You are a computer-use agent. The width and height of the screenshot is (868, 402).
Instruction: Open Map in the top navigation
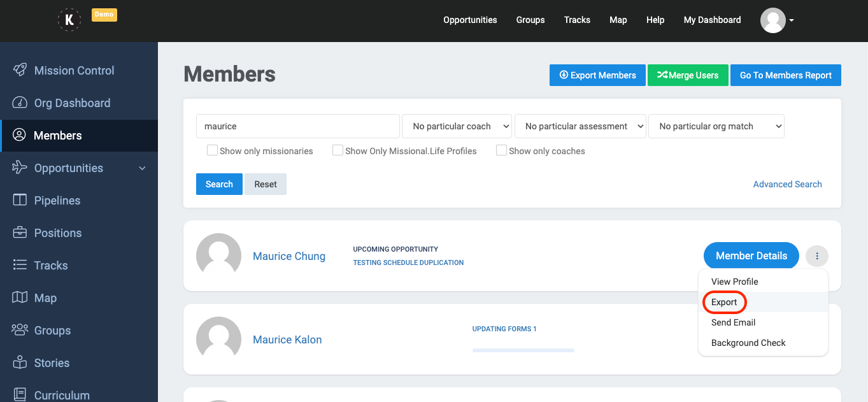(x=618, y=20)
